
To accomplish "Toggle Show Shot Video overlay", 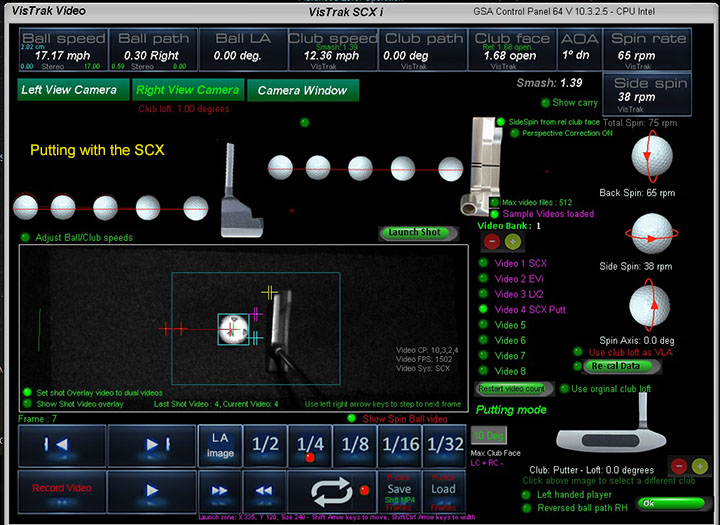I will [x=28, y=403].
